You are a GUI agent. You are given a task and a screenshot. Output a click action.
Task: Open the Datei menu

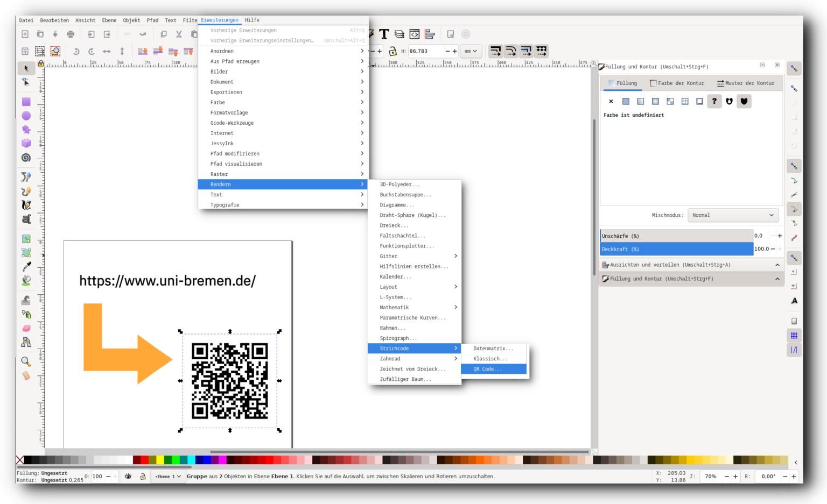point(26,20)
